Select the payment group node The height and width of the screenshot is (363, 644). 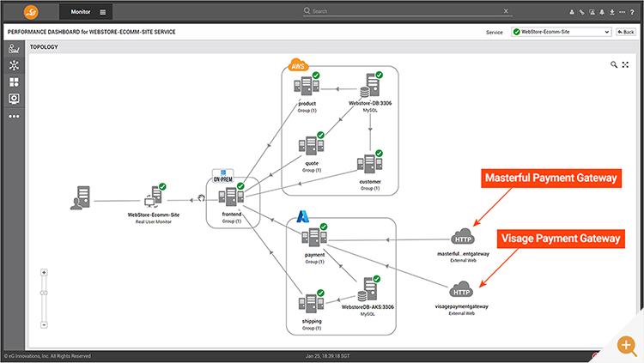click(x=314, y=237)
